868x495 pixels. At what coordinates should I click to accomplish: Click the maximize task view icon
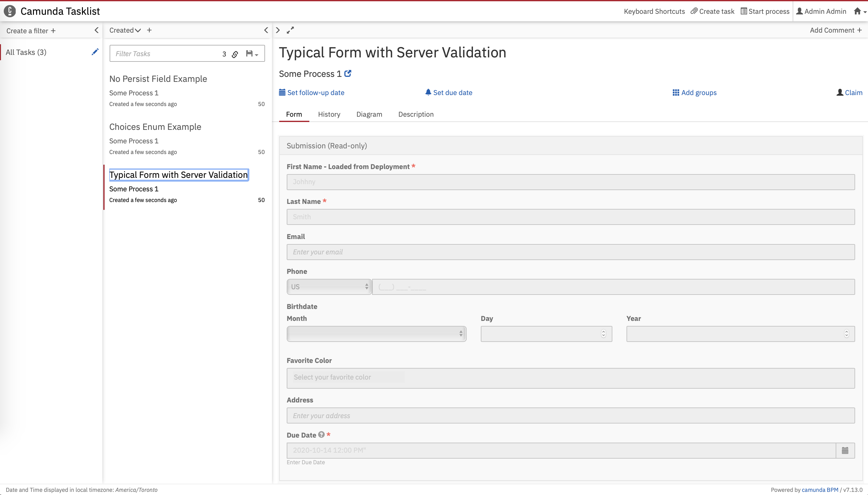click(290, 30)
